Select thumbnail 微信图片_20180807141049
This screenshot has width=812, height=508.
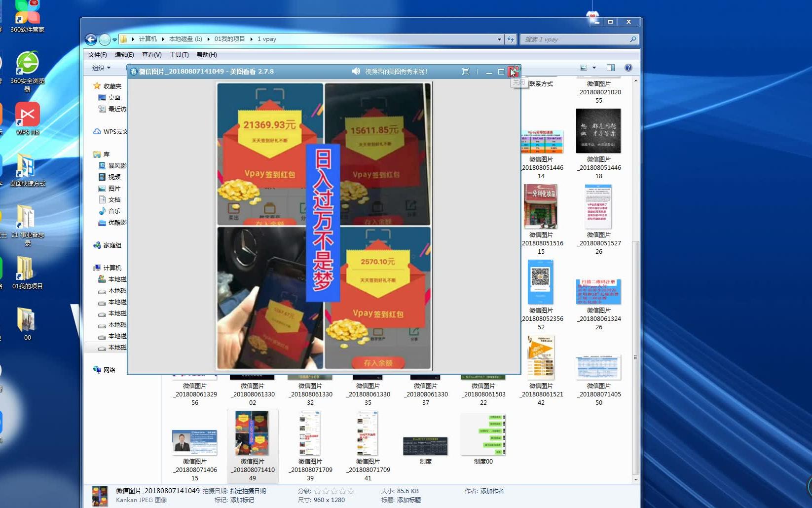click(252, 433)
